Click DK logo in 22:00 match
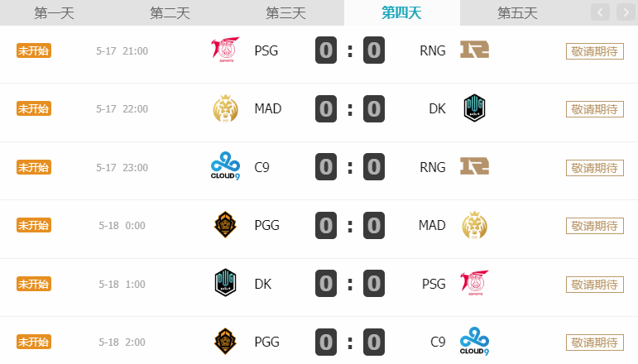Viewport: 638px width, 364px height. click(474, 108)
